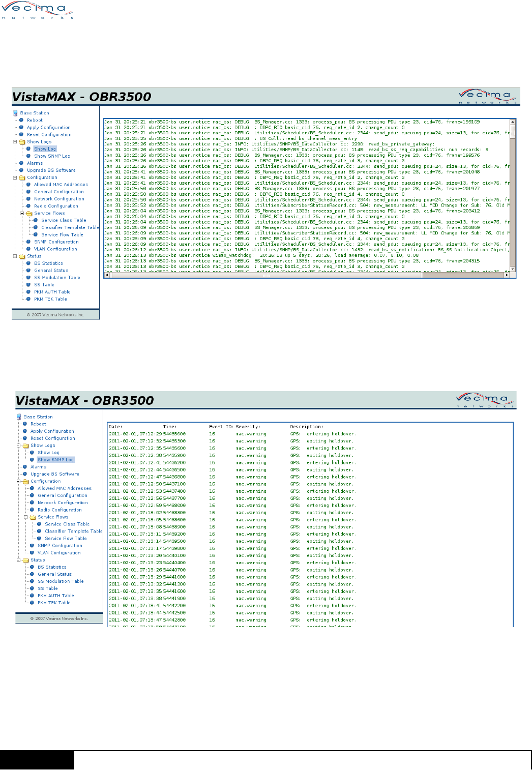
Task: Click Apply Configuration bullet icon in debug-log screenshot
Action: point(21,127)
